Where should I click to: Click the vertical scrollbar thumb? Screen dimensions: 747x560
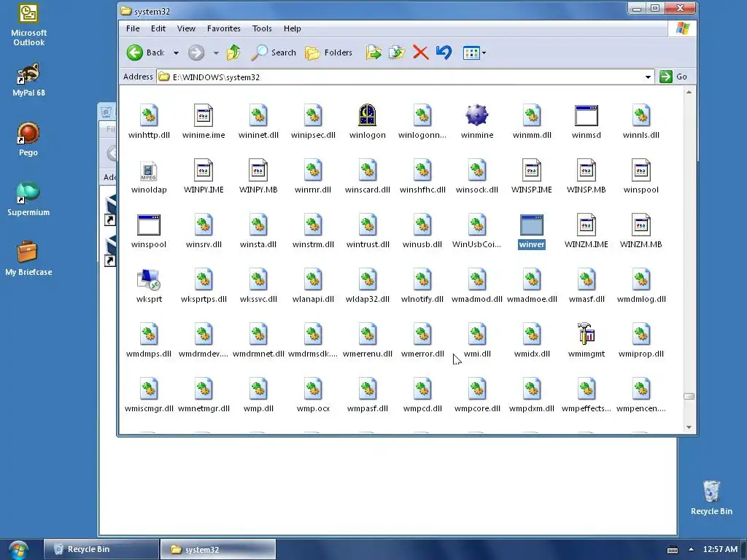689,396
